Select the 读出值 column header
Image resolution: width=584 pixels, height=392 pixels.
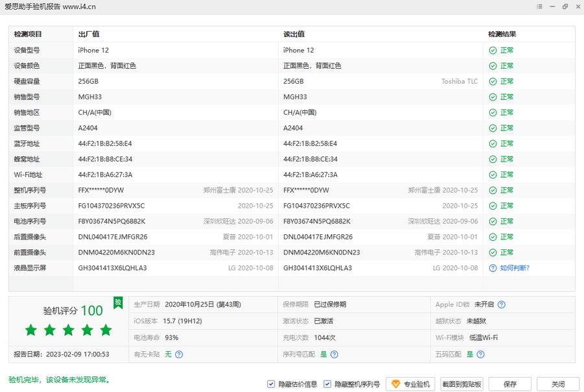coord(294,34)
